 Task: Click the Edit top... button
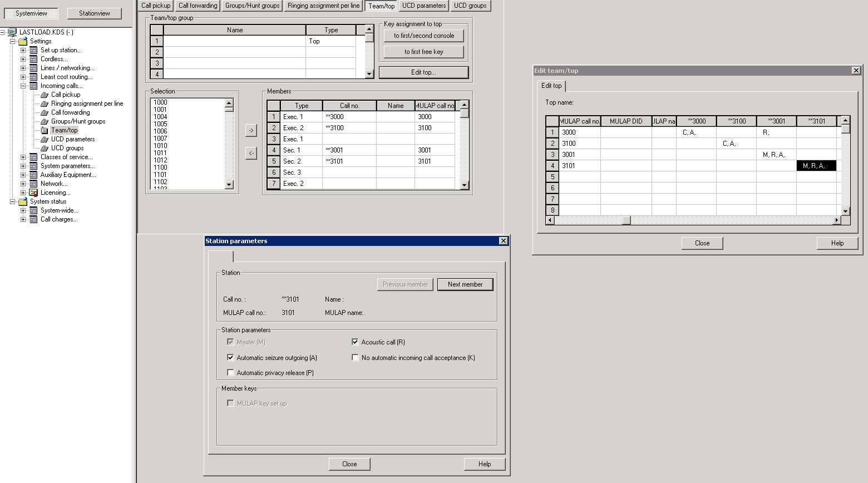(423, 72)
